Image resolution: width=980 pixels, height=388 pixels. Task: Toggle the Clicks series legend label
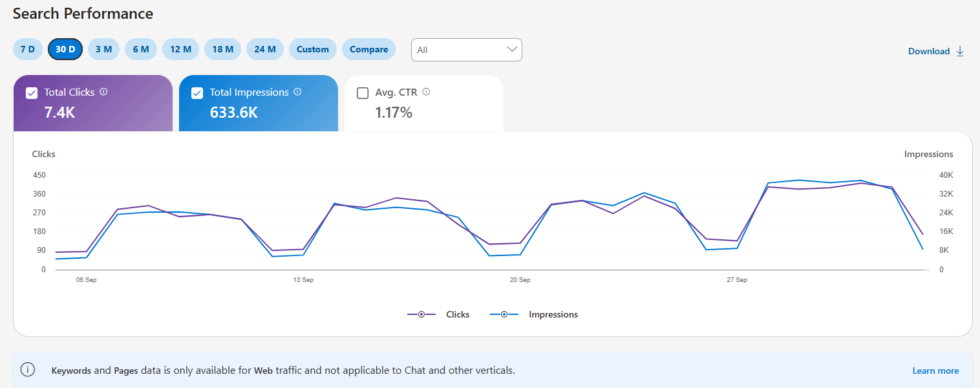click(x=458, y=314)
